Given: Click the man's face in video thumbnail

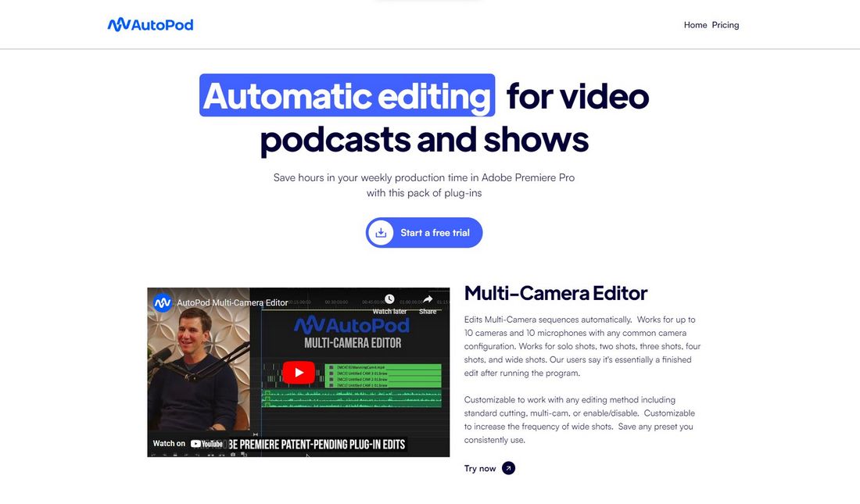Looking at the screenshot, I should pyautogui.click(x=195, y=332).
